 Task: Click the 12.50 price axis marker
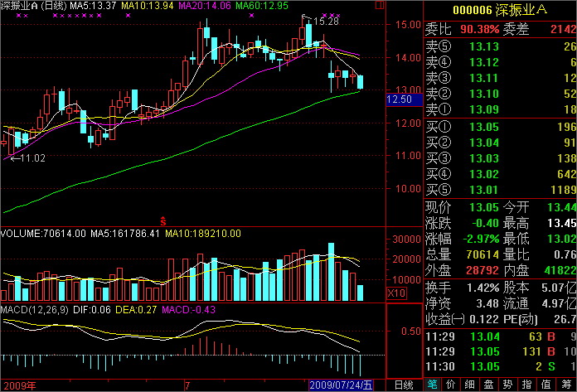pos(399,99)
